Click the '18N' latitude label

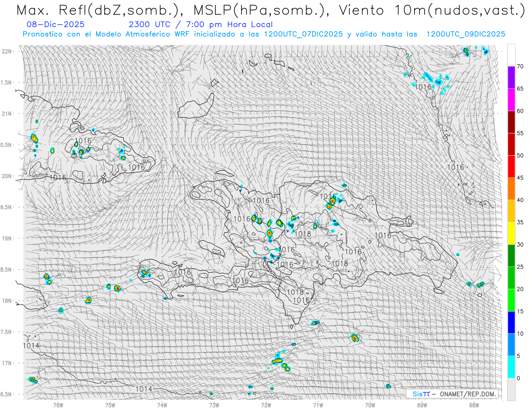coord(8,301)
